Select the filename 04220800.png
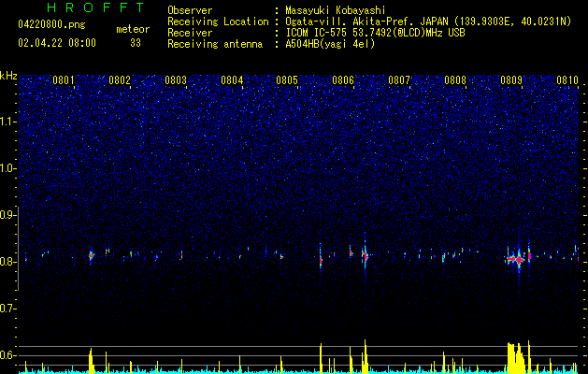The width and height of the screenshot is (588, 374). 51,24
